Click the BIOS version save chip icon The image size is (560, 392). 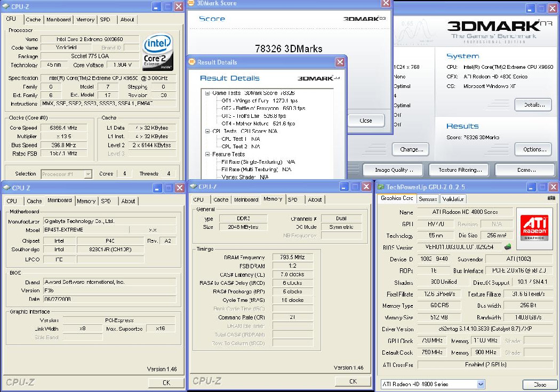(507, 247)
